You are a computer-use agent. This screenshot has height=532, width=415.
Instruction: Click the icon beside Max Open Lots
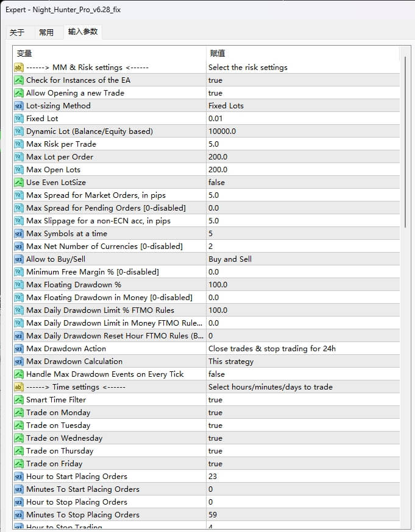[x=19, y=170]
